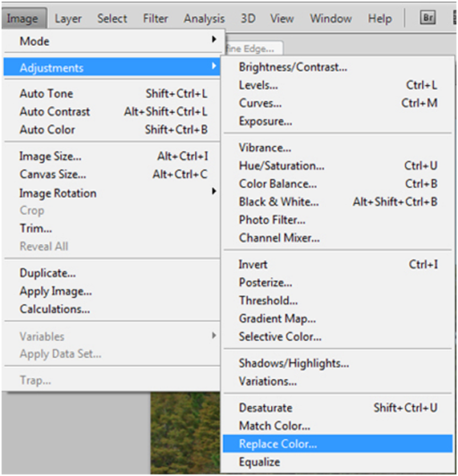Open the Filter menu

(x=156, y=18)
